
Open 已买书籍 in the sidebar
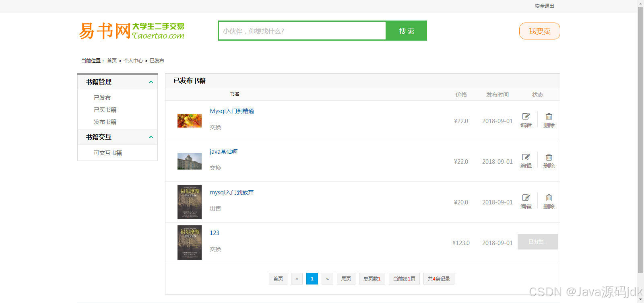[105, 110]
